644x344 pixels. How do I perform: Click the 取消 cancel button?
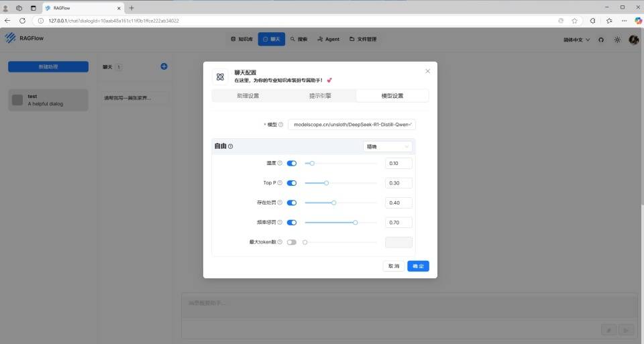[394, 266]
